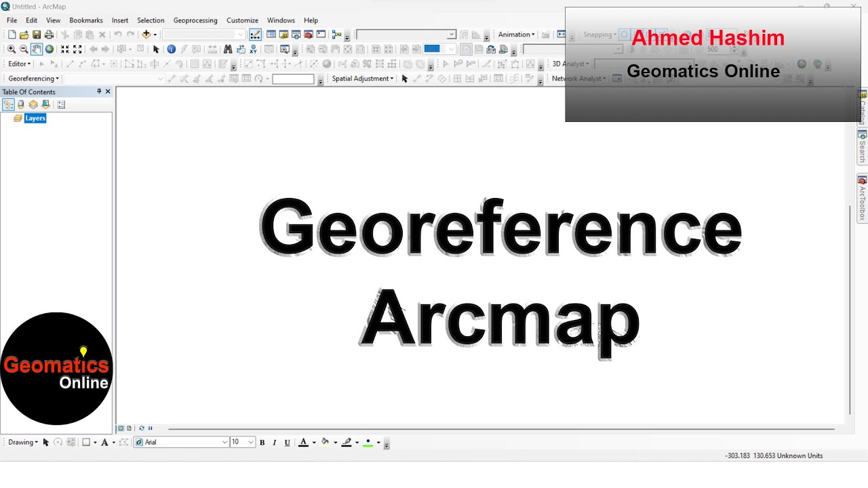868x488 pixels.
Task: Toggle Underline text formatting
Action: tap(288, 443)
